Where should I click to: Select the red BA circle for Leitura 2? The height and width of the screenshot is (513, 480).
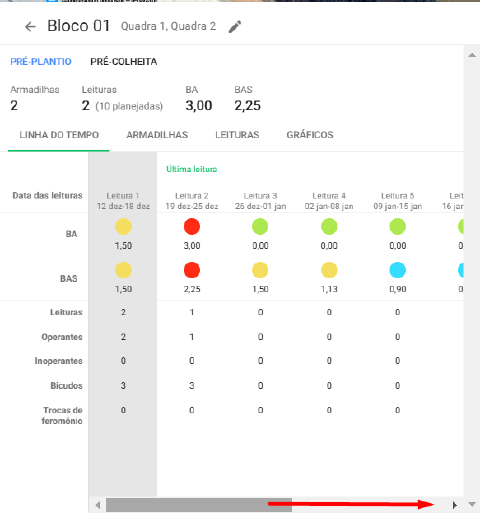point(192,227)
